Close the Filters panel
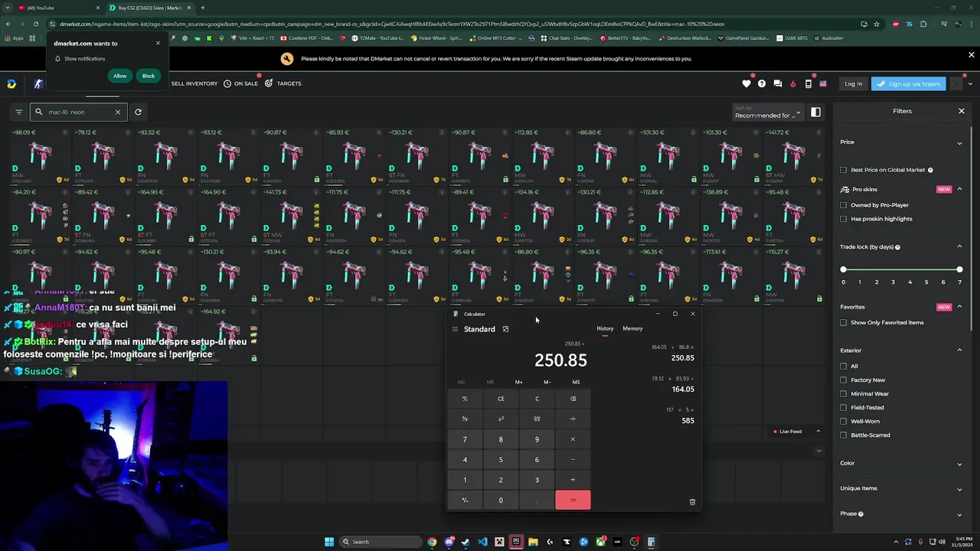This screenshot has width=980, height=551. tap(962, 111)
